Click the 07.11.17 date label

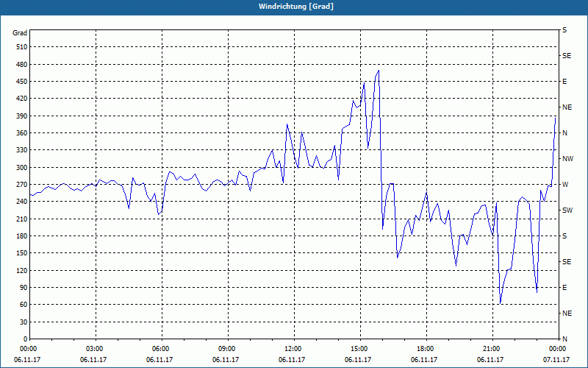tap(556, 360)
